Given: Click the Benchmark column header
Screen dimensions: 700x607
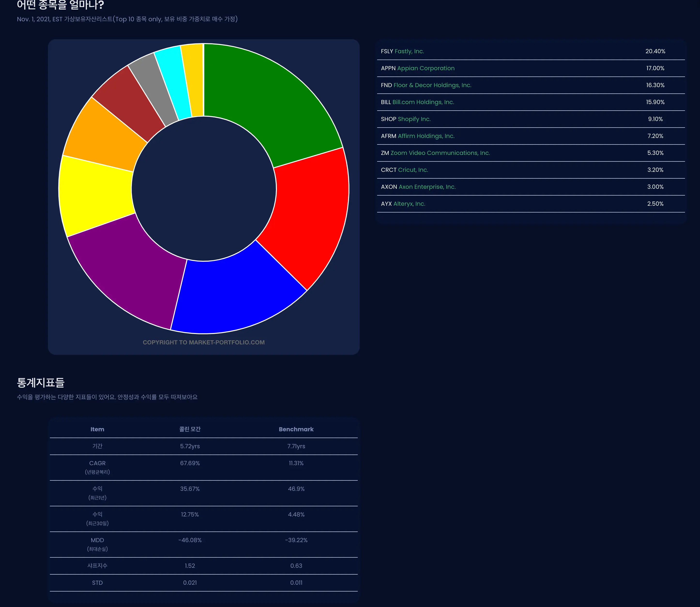Looking at the screenshot, I should [296, 429].
